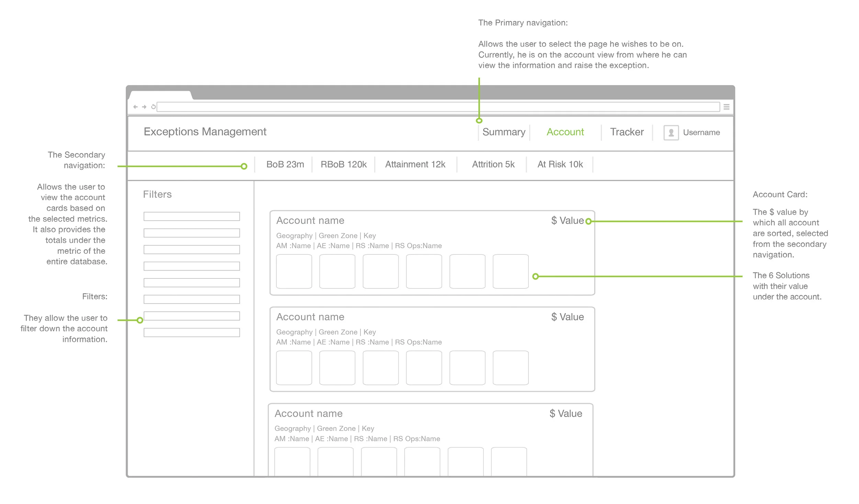Enable the second filter option
This screenshot has height=504, width=859.
(191, 233)
